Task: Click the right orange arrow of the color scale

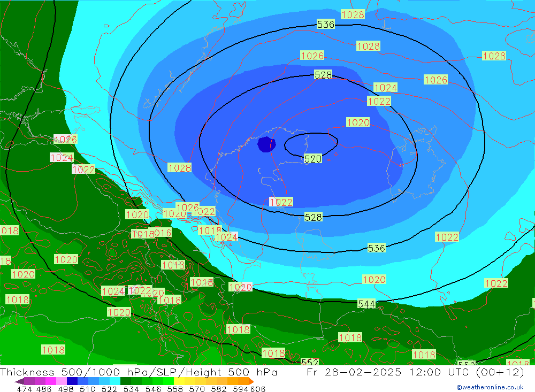Action: click(250, 381)
